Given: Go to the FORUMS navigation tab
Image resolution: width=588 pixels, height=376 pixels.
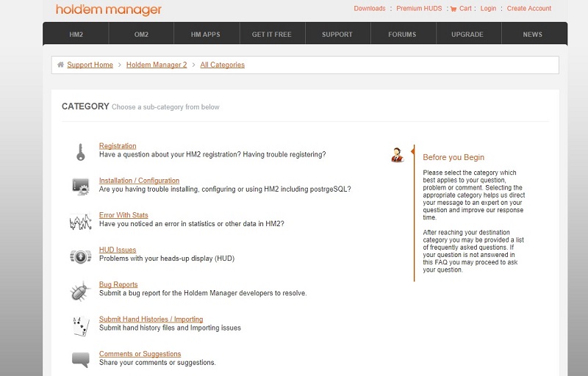Looking at the screenshot, I should point(402,35).
